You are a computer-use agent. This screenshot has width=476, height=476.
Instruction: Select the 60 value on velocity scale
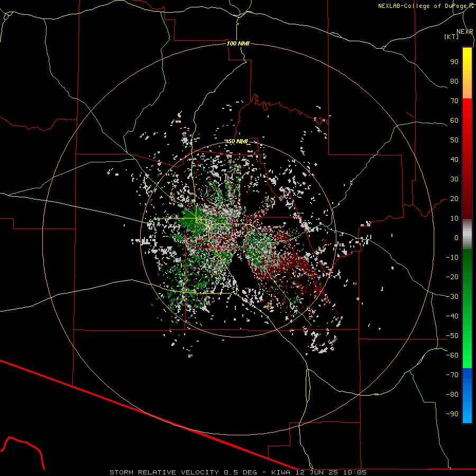click(x=454, y=120)
